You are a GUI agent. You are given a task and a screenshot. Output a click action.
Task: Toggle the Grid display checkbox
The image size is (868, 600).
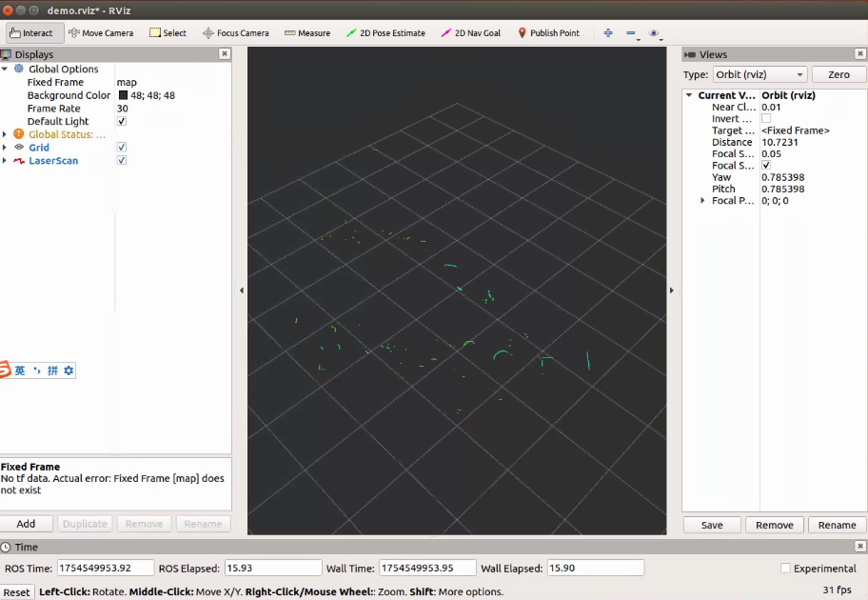(122, 148)
